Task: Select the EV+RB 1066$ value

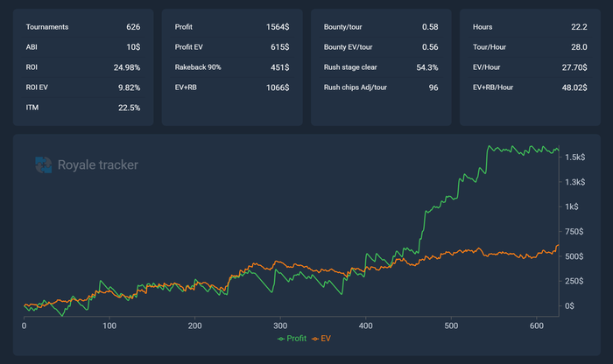Action: pos(278,87)
